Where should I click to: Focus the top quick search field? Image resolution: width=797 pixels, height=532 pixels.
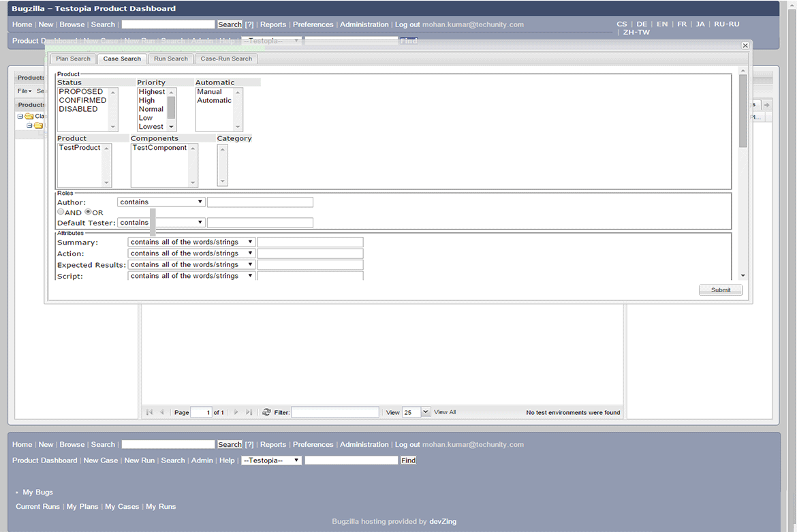pyautogui.click(x=168, y=25)
